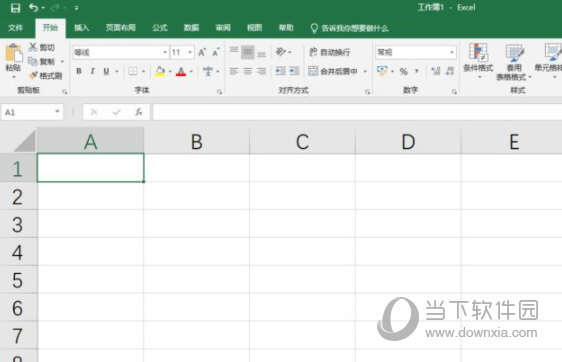Click the Save icon in title bar
Image resolution: width=562 pixels, height=362 pixels.
(x=15, y=8)
